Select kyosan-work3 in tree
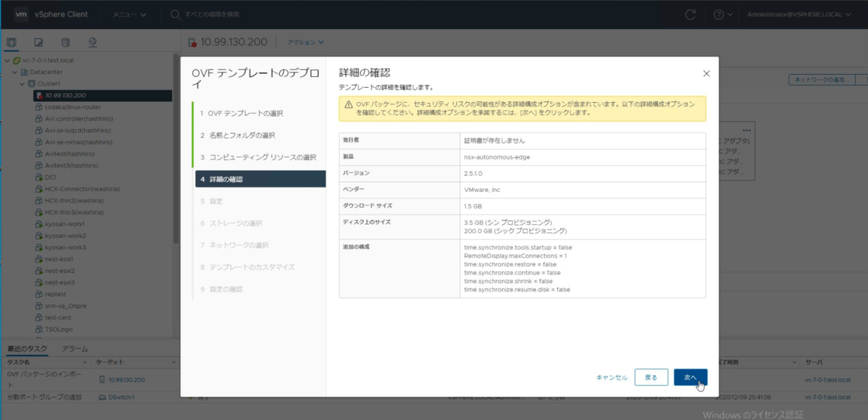Screen dimensions: 868x420 click(66, 247)
